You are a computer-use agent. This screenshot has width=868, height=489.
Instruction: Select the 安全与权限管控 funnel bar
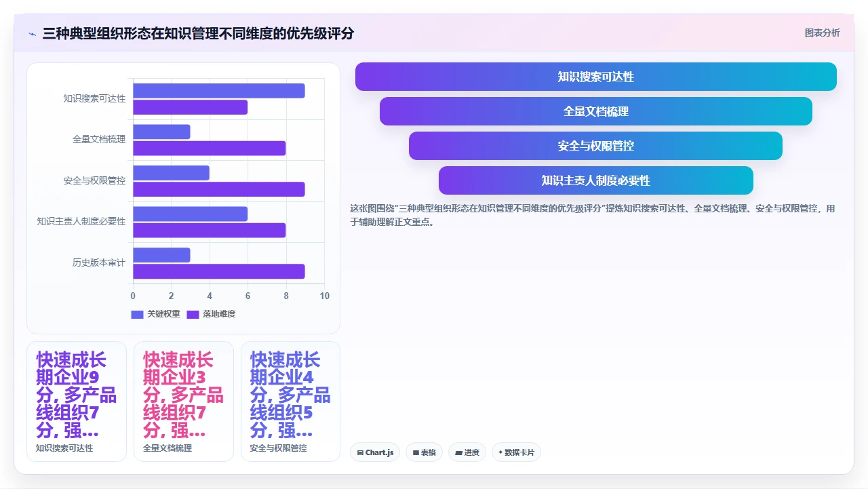595,146
